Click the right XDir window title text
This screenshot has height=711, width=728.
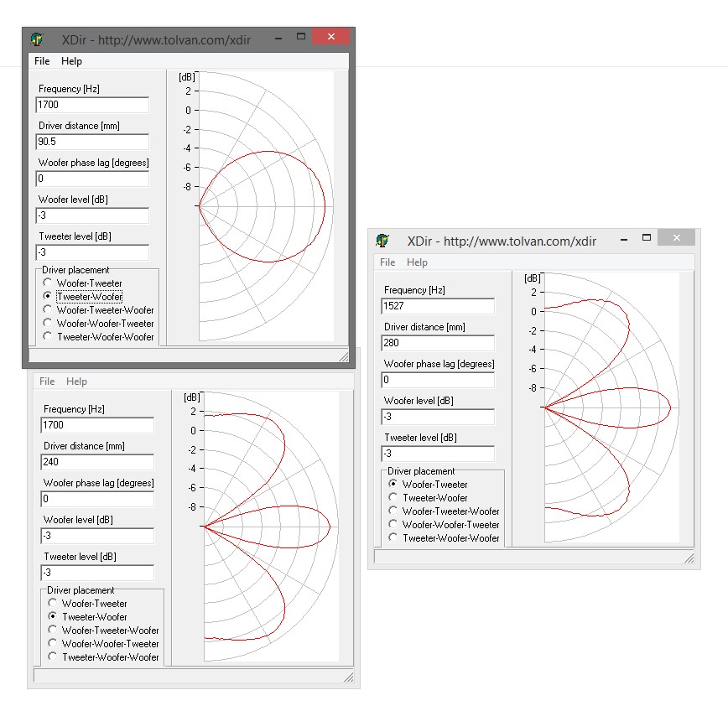tap(502, 241)
